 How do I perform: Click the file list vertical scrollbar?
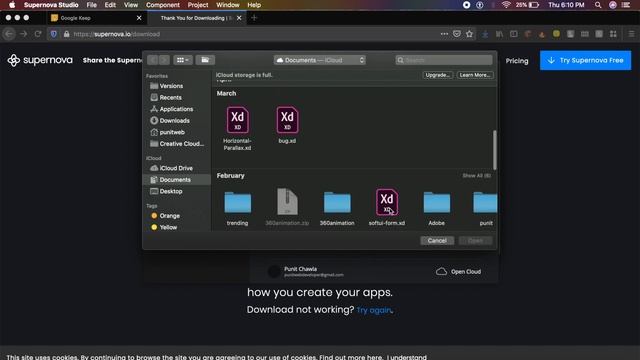[495, 150]
